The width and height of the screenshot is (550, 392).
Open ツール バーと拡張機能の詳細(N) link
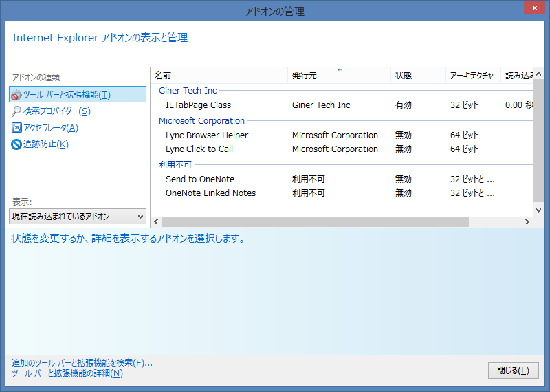pos(67,373)
